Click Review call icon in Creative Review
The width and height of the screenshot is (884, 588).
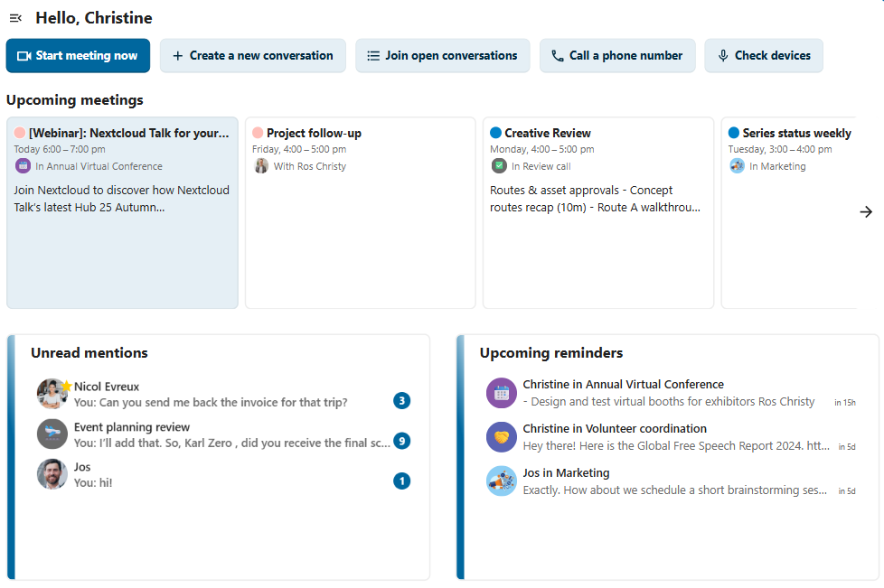pos(499,166)
